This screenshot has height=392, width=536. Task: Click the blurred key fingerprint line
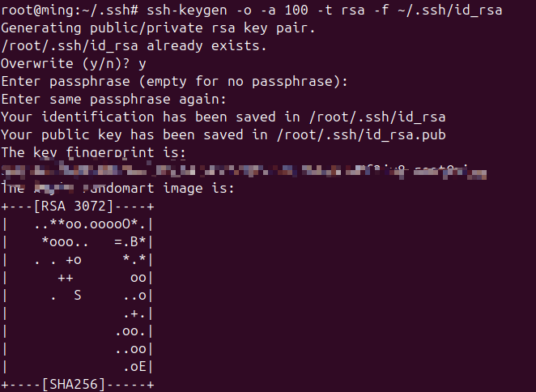(x=243, y=171)
